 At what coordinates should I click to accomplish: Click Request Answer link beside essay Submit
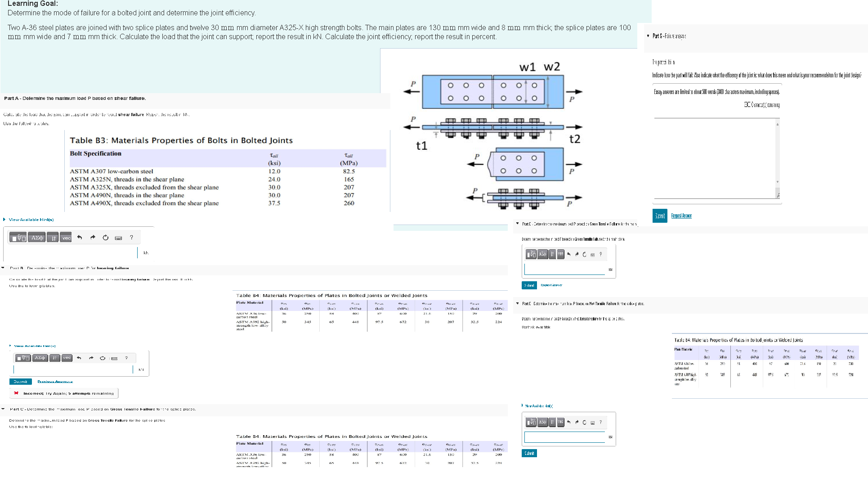(x=681, y=216)
